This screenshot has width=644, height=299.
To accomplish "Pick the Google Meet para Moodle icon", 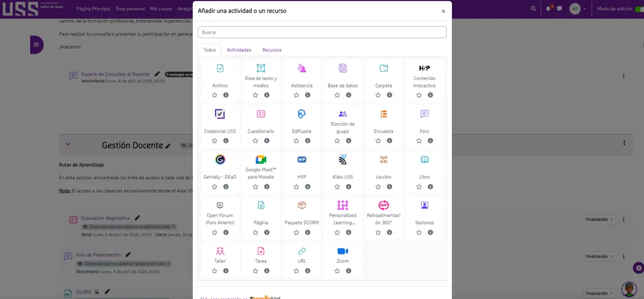I will (x=261, y=160).
